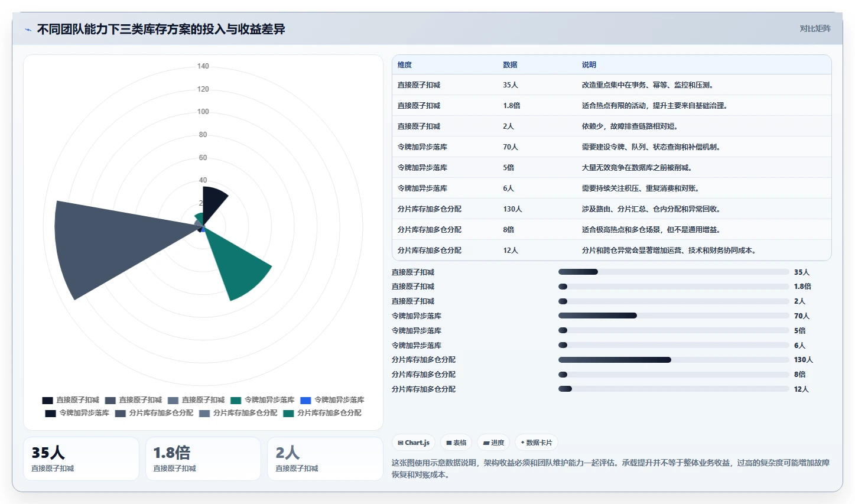Click the 表格 chip's square icon
The height and width of the screenshot is (504, 855).
click(x=449, y=443)
